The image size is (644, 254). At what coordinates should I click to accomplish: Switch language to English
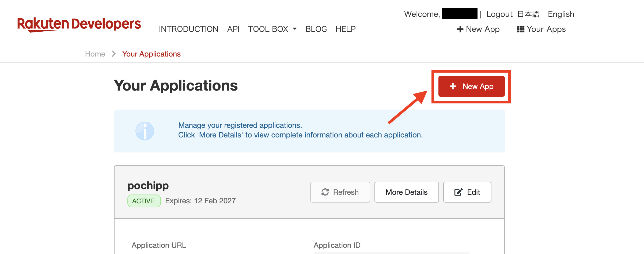tap(561, 14)
